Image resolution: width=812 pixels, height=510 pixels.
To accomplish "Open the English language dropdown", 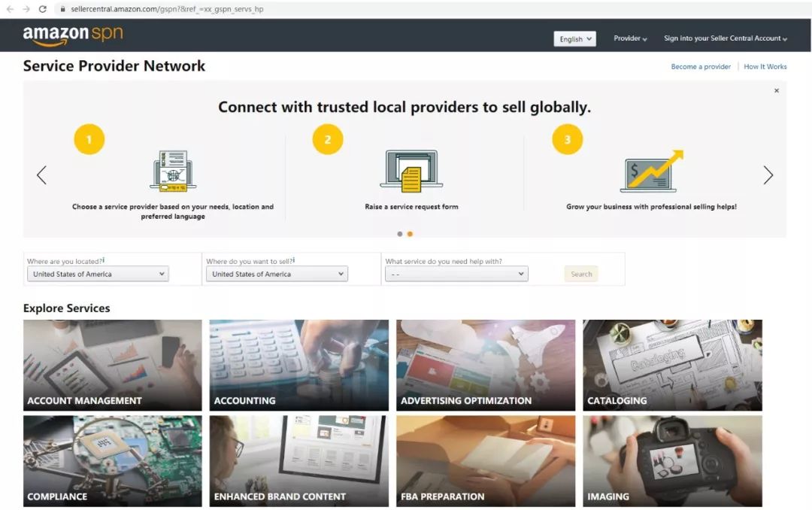I will (575, 39).
